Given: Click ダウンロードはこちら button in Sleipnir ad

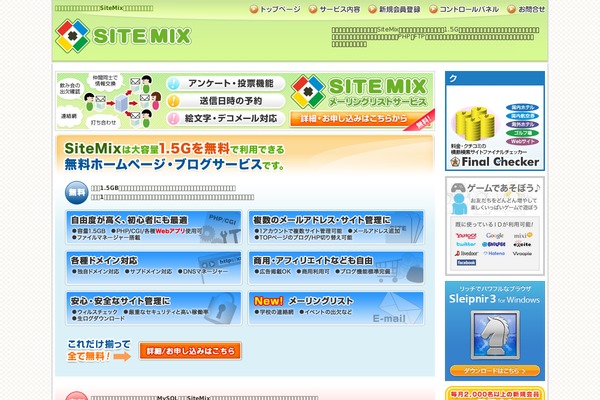Looking at the screenshot, I should [x=495, y=371].
